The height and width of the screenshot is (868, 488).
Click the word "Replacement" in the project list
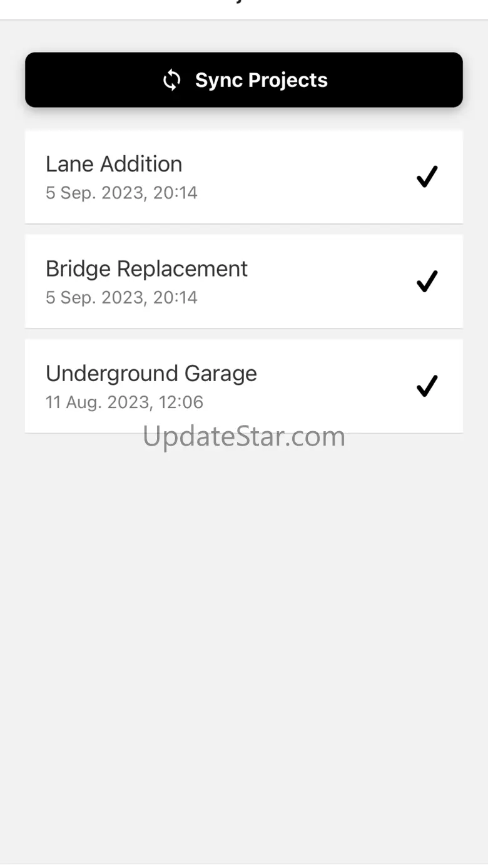[182, 268]
